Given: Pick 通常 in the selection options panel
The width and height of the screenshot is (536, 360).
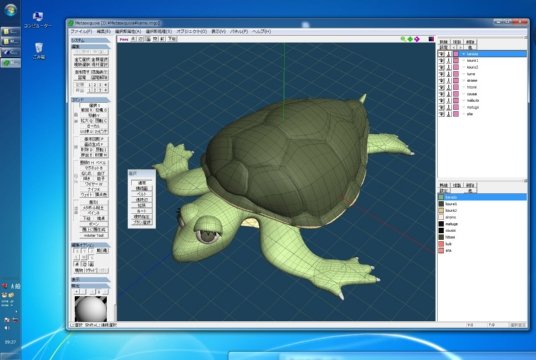Looking at the screenshot, I should point(142,183).
